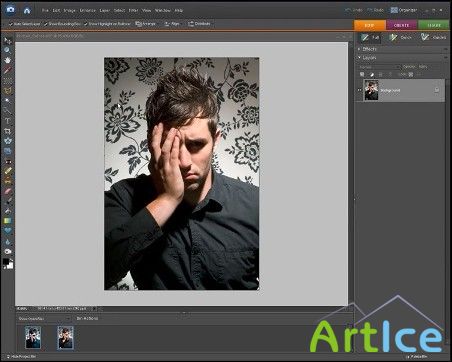Screen dimensions: 452x362
Task: Open the Welcome screen home icon
Action: [x=27, y=10]
